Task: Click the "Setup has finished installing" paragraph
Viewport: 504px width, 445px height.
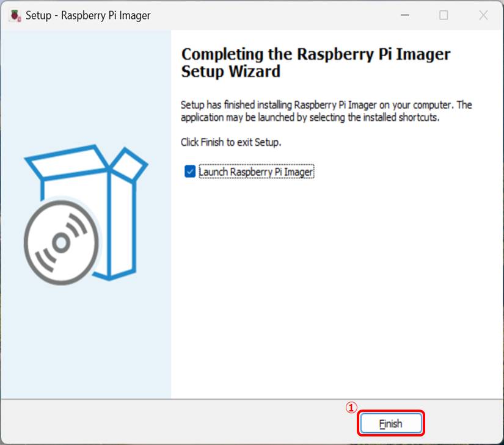Action: point(326,111)
